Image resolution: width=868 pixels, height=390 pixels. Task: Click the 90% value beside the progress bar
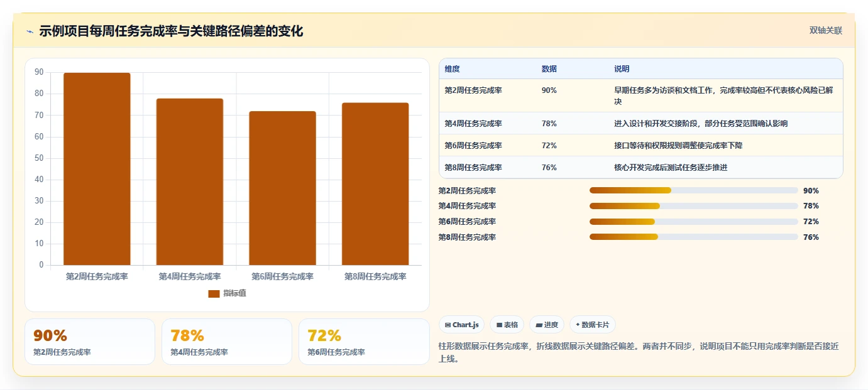(811, 191)
